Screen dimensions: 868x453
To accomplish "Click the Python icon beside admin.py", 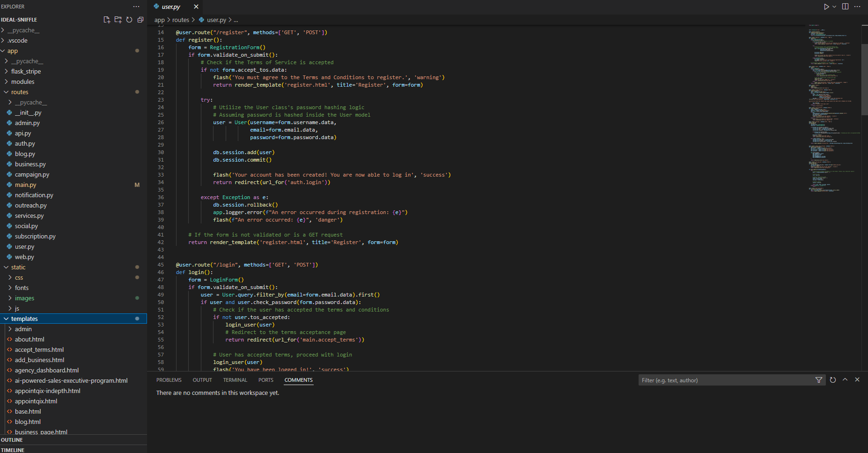I will click(x=9, y=123).
